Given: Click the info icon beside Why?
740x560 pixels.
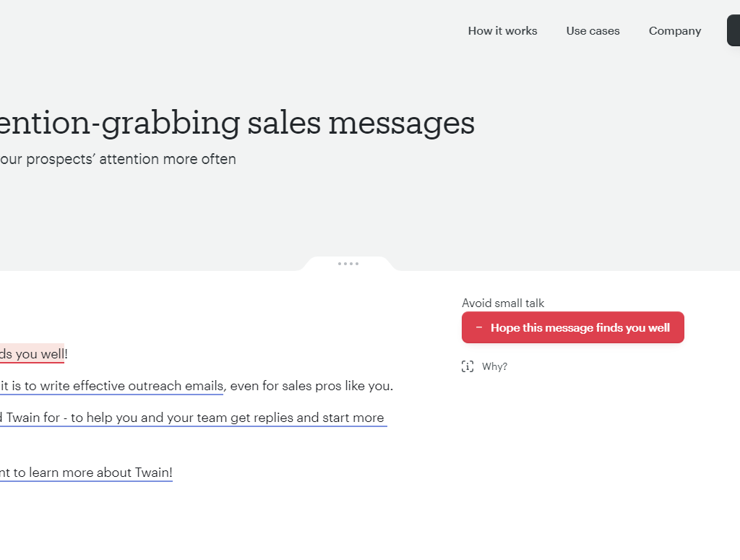Looking at the screenshot, I should tap(468, 366).
